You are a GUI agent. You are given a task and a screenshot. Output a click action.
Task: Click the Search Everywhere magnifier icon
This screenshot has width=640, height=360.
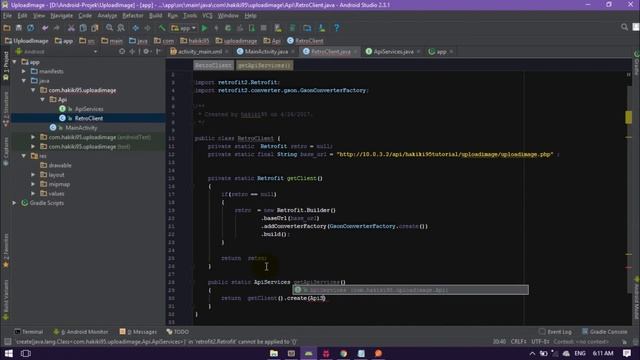624,27
